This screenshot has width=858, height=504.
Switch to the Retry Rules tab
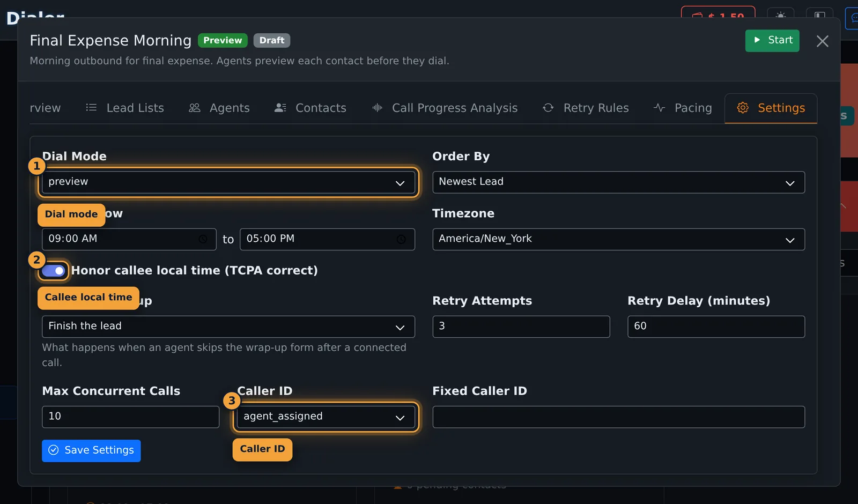tap(586, 108)
